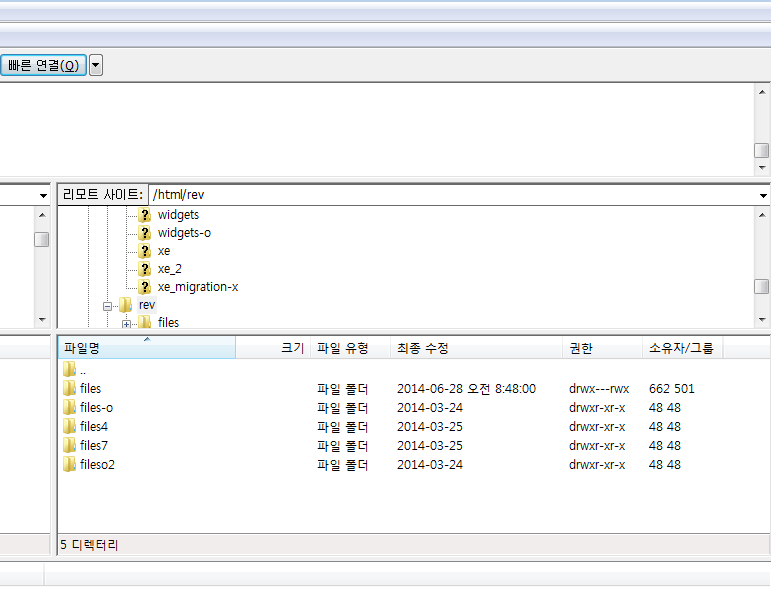771x613 pixels.
Task: Open the local site path dropdown arrow
Action: pyautogui.click(x=43, y=195)
